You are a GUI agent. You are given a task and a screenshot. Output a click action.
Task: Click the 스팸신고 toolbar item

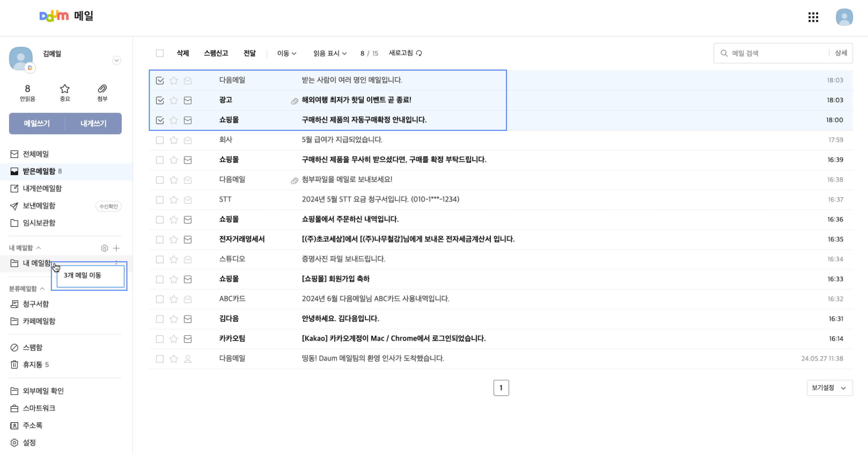coord(216,53)
